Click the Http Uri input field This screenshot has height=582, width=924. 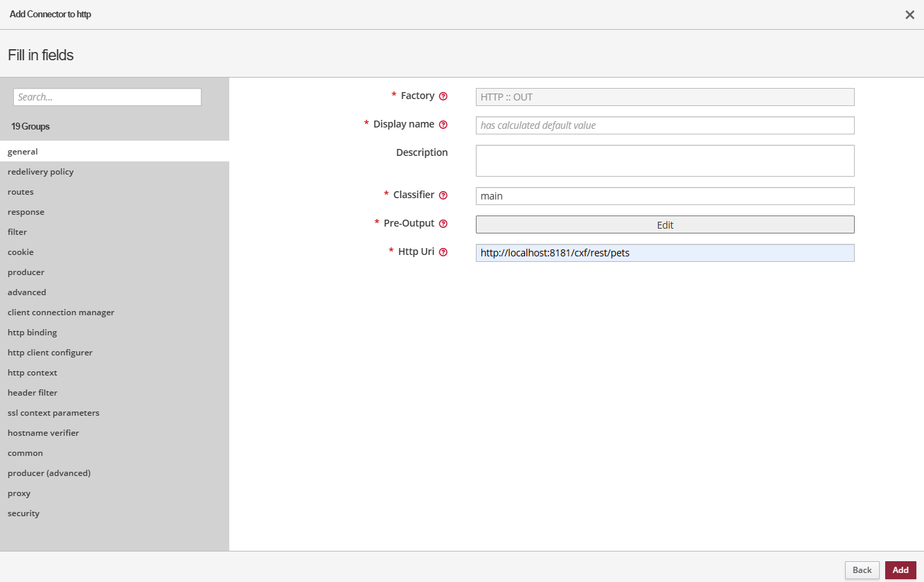tap(664, 253)
